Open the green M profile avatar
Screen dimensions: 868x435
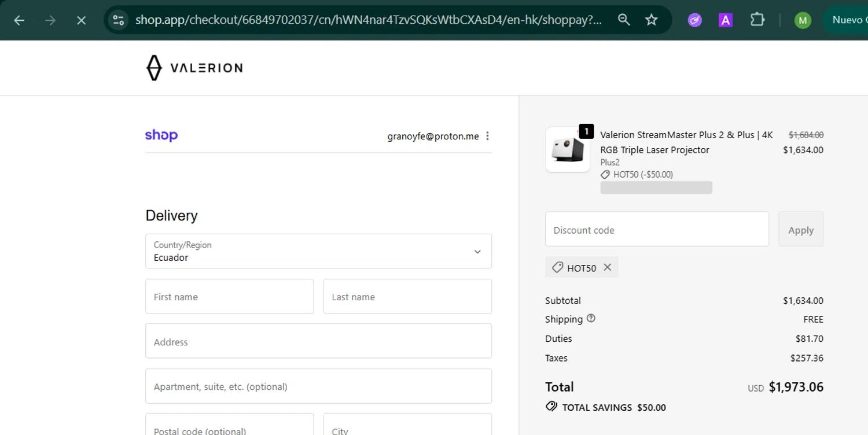803,20
